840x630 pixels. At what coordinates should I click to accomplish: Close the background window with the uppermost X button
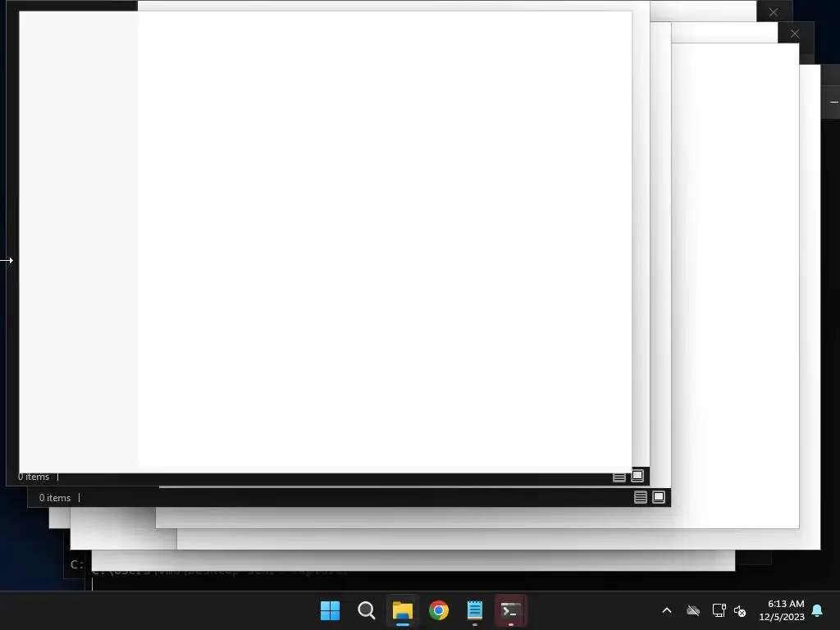(774, 11)
